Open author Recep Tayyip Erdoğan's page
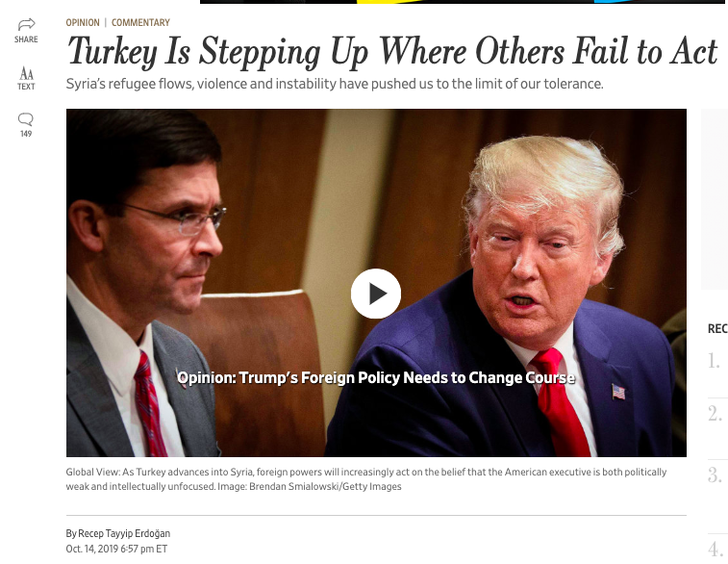728x564 pixels. pyautogui.click(x=124, y=533)
